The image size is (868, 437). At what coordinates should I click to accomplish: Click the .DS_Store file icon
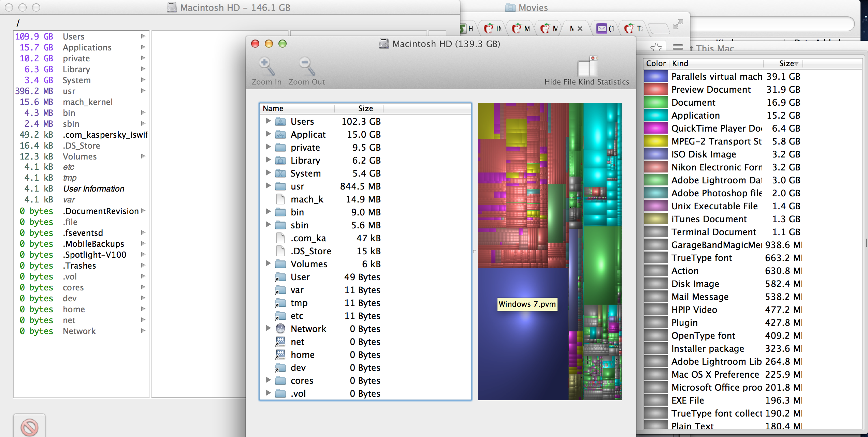(x=280, y=251)
